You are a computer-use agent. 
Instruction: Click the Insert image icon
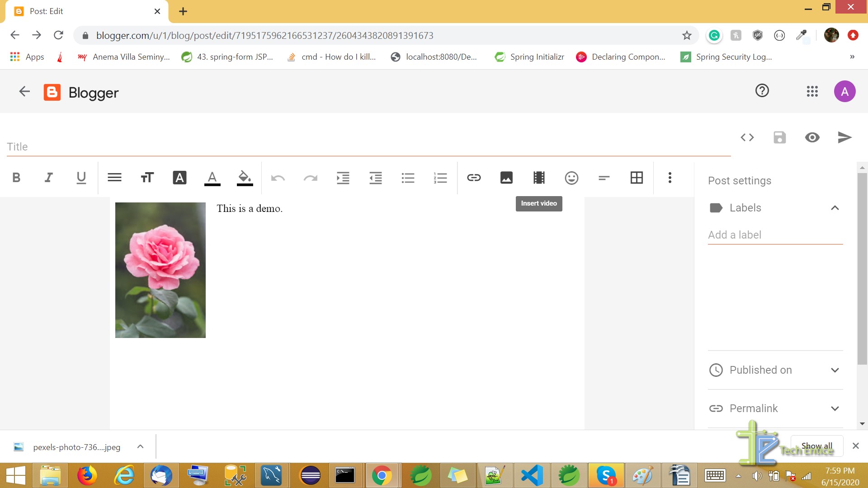click(x=506, y=177)
